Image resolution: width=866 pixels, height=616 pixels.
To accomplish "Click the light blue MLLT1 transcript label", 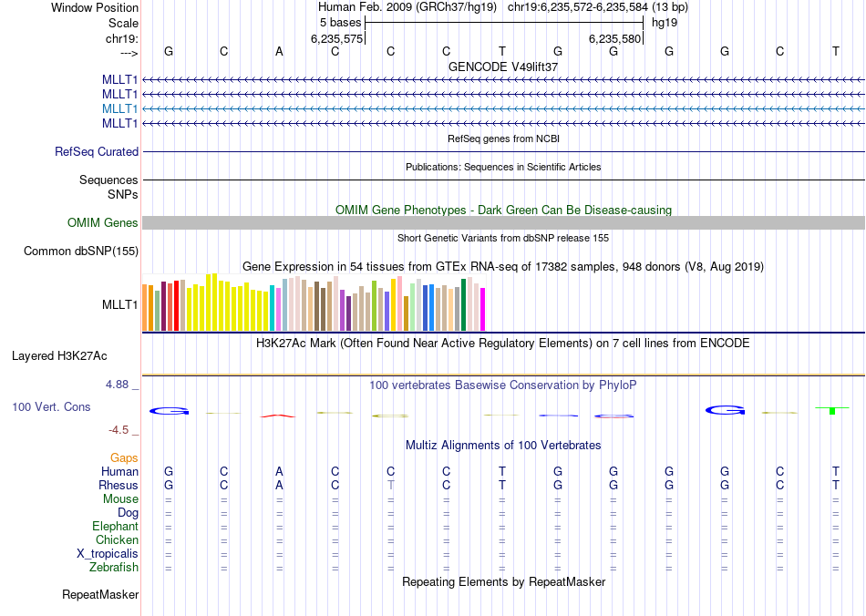I will (x=119, y=108).
